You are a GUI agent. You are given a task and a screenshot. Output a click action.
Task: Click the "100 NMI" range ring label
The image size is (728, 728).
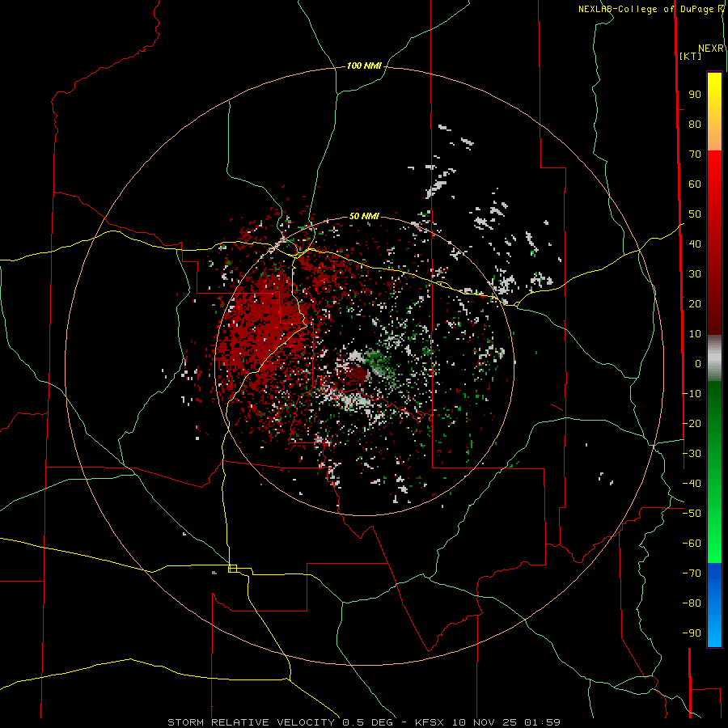click(x=364, y=66)
